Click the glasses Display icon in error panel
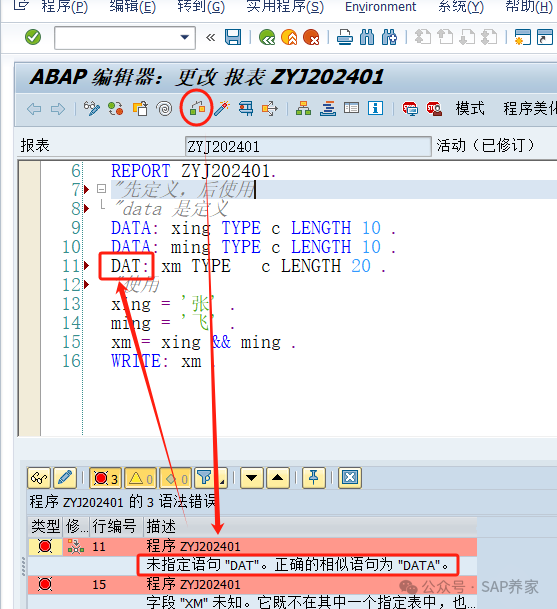Viewport: 557px width, 609px height. [39, 478]
